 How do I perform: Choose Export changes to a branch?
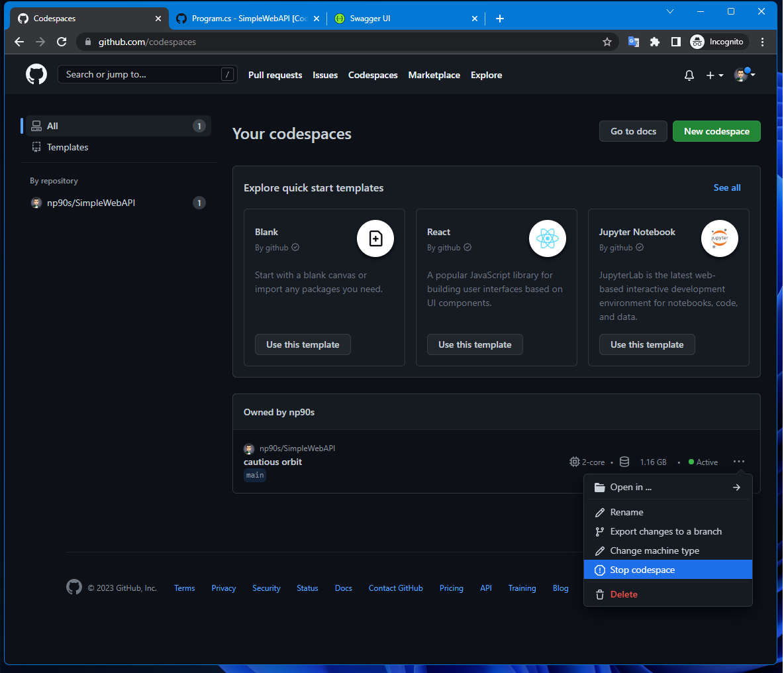[667, 531]
